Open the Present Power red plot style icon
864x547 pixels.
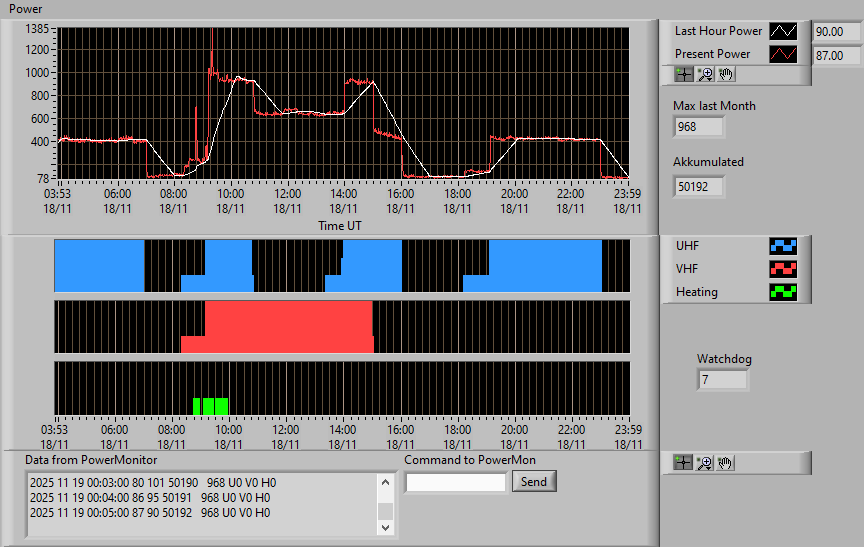point(783,54)
